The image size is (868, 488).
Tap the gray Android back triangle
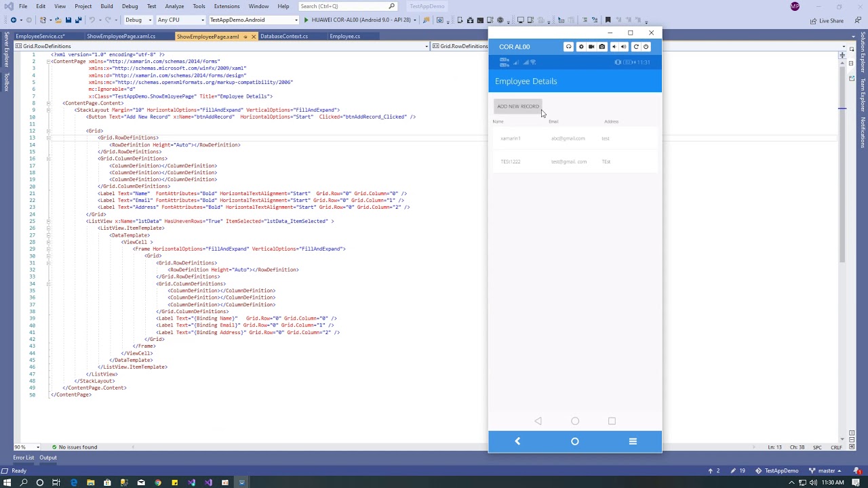point(538,421)
